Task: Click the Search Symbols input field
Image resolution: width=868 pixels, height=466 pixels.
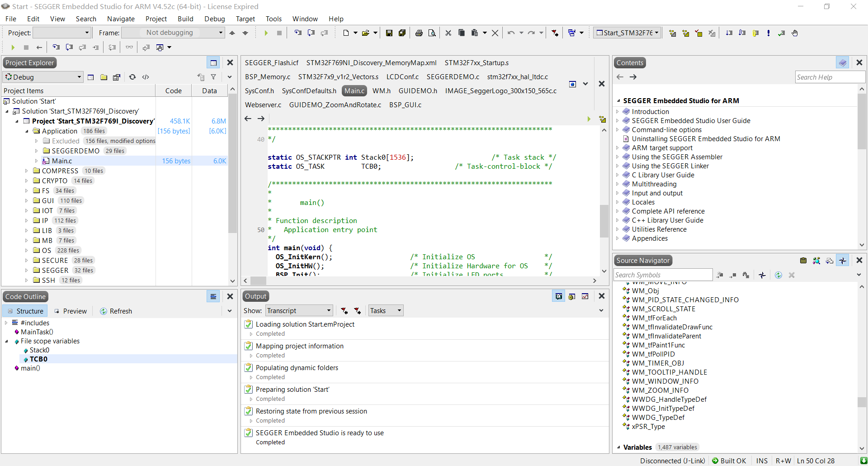Action: pos(663,275)
